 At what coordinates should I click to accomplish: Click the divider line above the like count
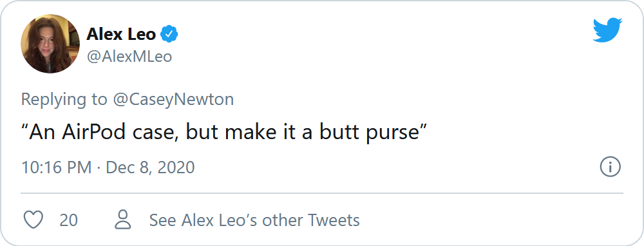coord(322,193)
